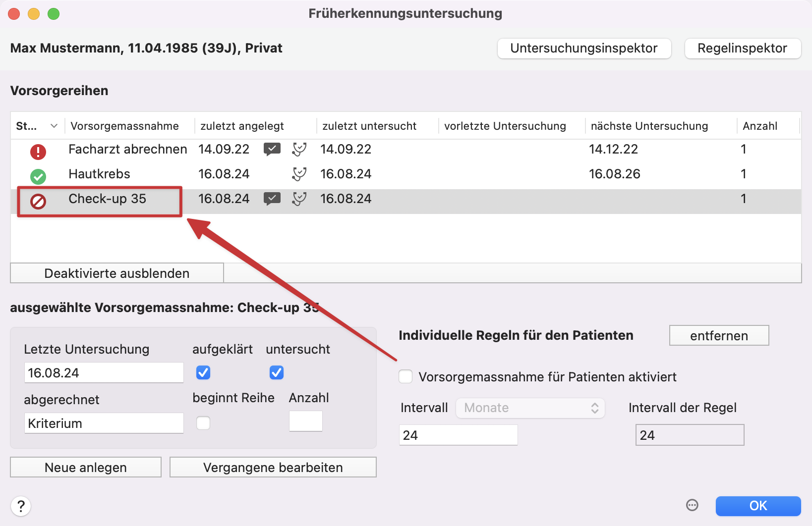
Task: Click zuletzt untersucht date 14.09.22
Action: pyautogui.click(x=346, y=149)
